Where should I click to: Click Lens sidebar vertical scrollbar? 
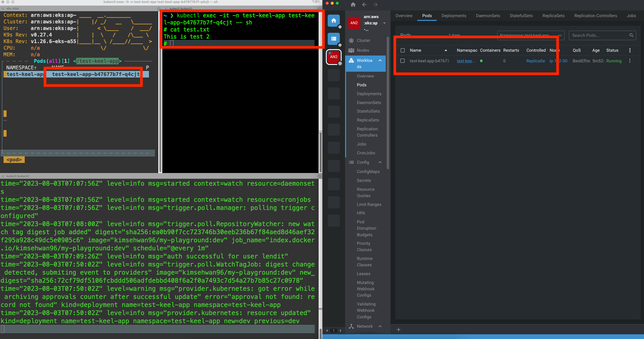click(388, 103)
